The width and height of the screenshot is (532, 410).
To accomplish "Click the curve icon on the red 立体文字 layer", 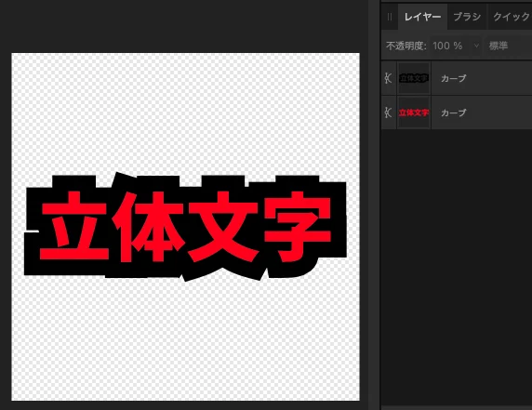I will click(x=389, y=112).
